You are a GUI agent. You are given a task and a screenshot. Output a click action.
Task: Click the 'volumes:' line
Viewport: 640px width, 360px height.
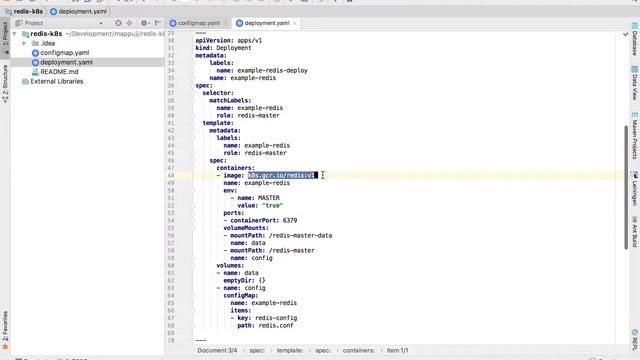[230, 265]
